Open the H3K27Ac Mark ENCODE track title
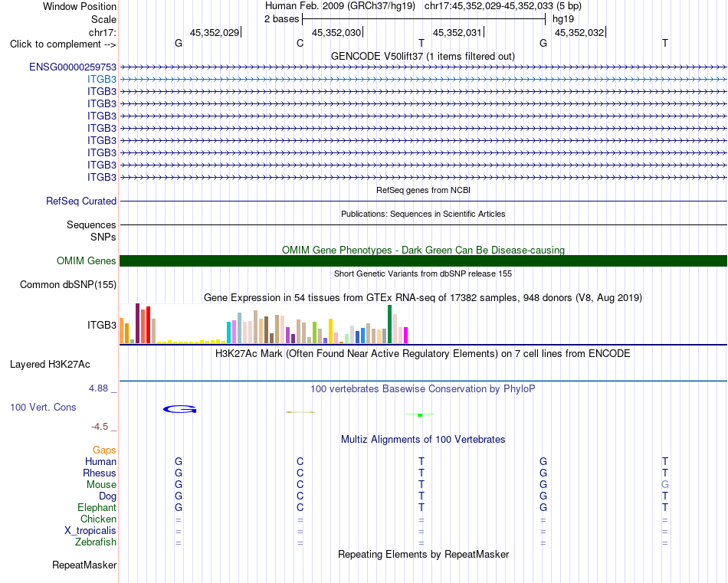 click(423, 354)
